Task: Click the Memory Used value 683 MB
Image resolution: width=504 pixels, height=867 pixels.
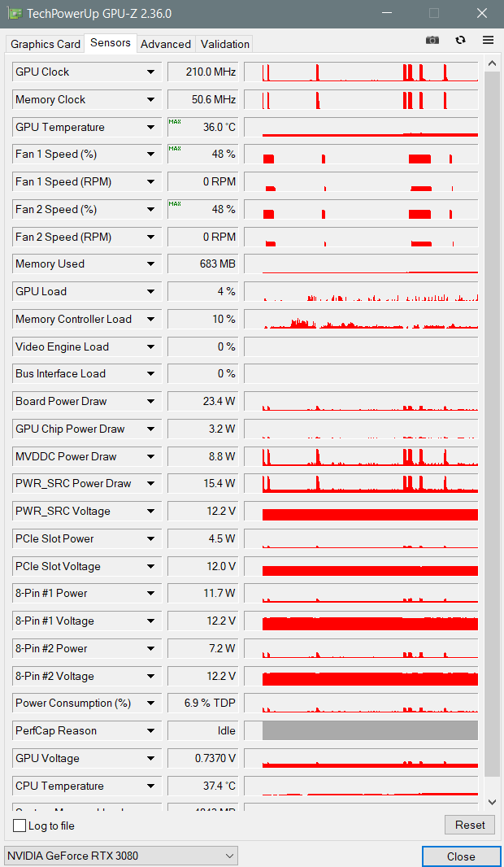Action: [x=202, y=264]
